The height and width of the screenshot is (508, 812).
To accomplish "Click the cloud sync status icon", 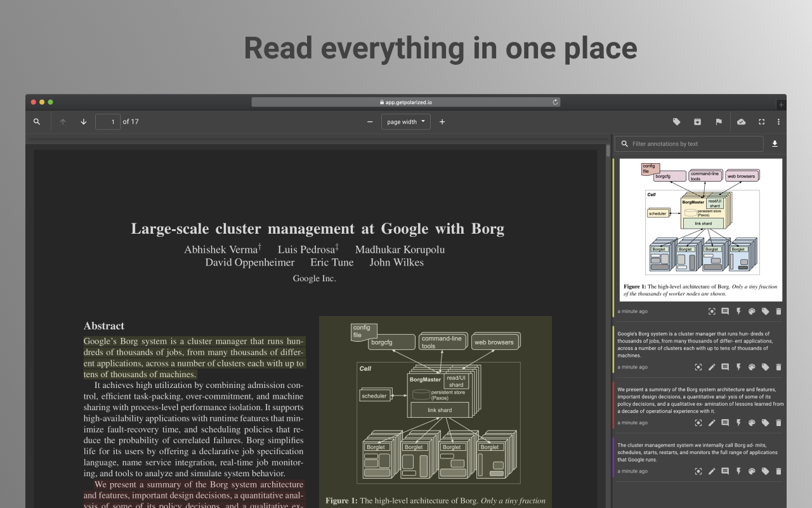I will 741,122.
